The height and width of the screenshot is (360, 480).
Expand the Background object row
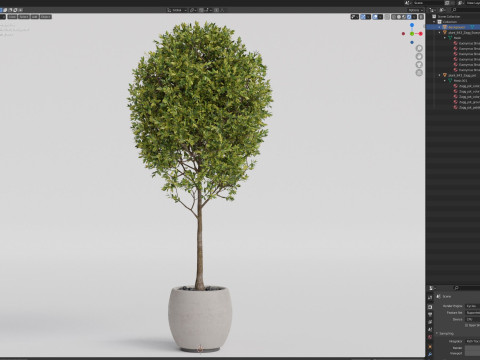point(439,27)
